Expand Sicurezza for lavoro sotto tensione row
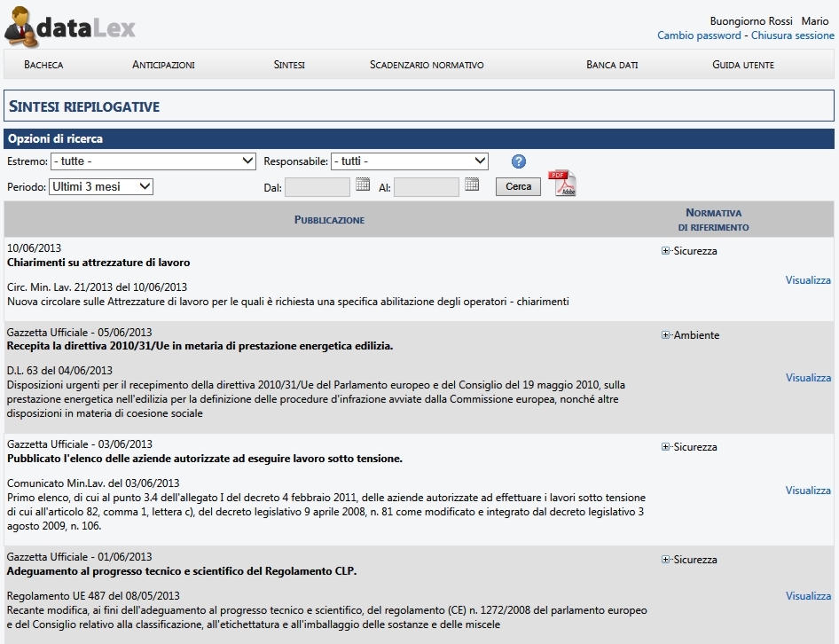The width and height of the screenshot is (839, 644). point(665,446)
